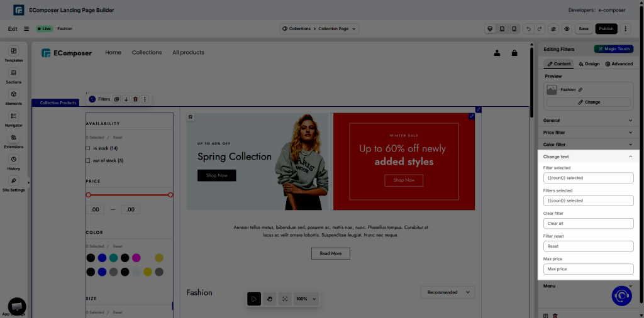Collapse the Change text section

pyautogui.click(x=630, y=156)
